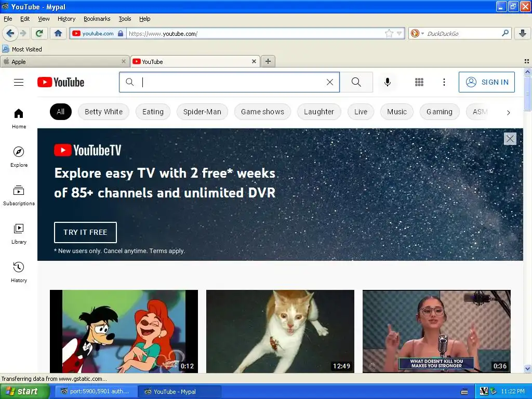Viewport: 532px width, 399px height.
Task: Go to Home in sidebar
Action: tap(19, 119)
